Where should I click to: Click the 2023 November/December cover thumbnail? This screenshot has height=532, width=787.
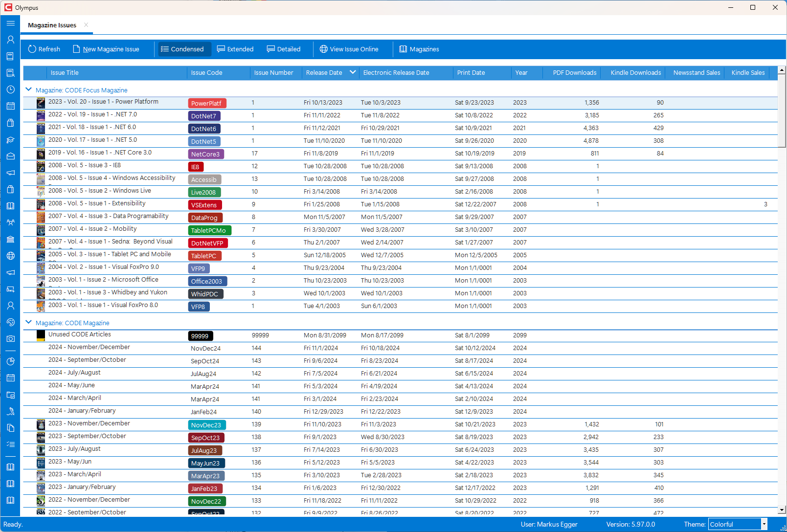pyautogui.click(x=41, y=424)
